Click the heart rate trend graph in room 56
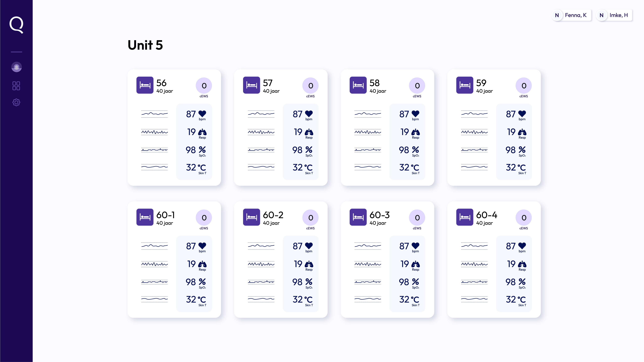This screenshot has width=644, height=362. [155, 114]
